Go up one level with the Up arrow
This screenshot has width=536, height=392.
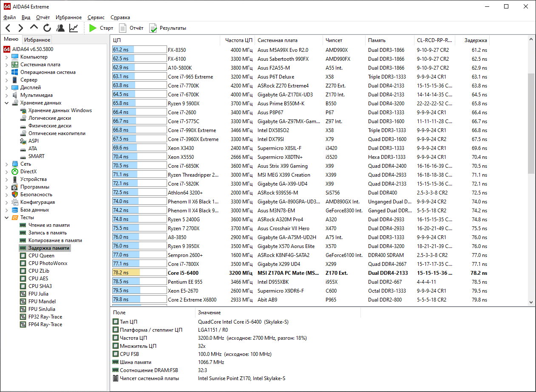pyautogui.click(x=34, y=28)
